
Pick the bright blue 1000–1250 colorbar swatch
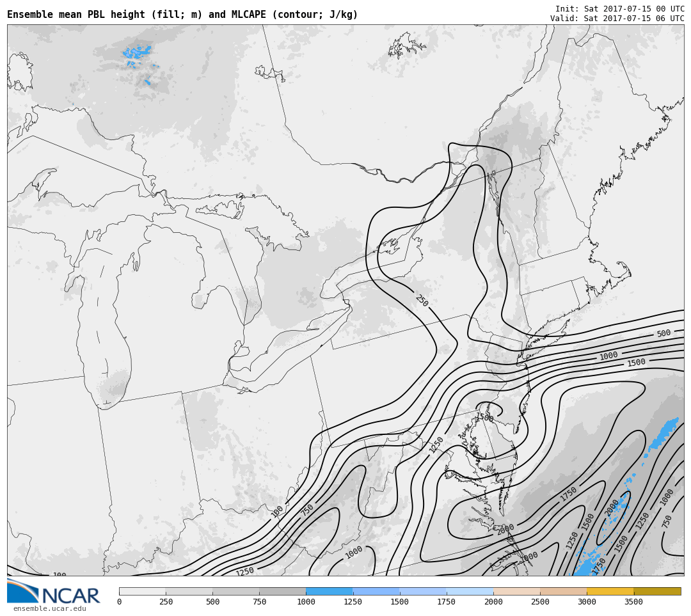click(x=330, y=591)
